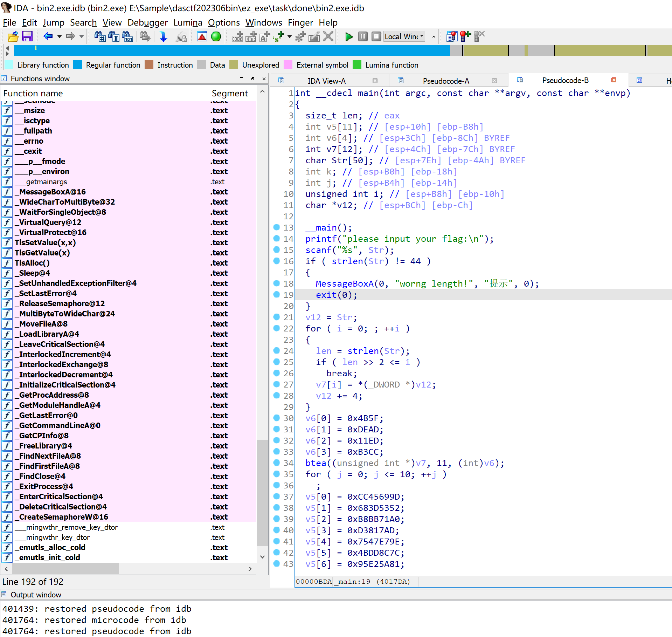672x637 pixels.
Task: Click the delete breakpoint icon with X
Action: click(x=479, y=36)
